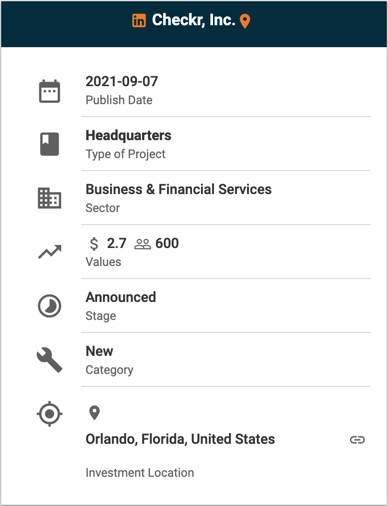This screenshot has height=506, width=388.
Task: Click the trending arrow icon for Values
Action: click(x=50, y=252)
